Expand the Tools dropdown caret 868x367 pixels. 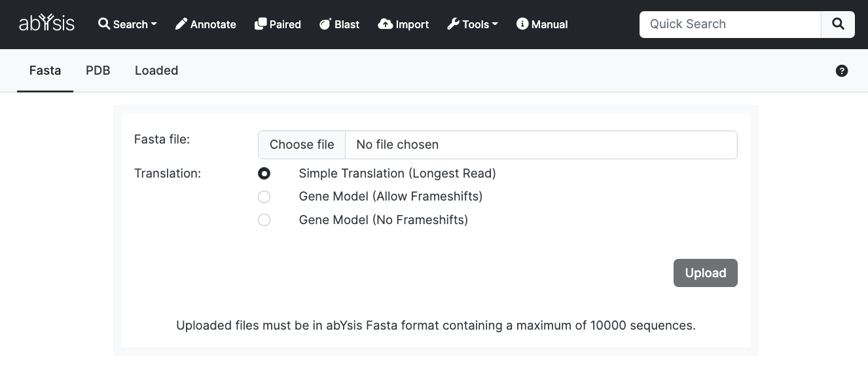(495, 24)
